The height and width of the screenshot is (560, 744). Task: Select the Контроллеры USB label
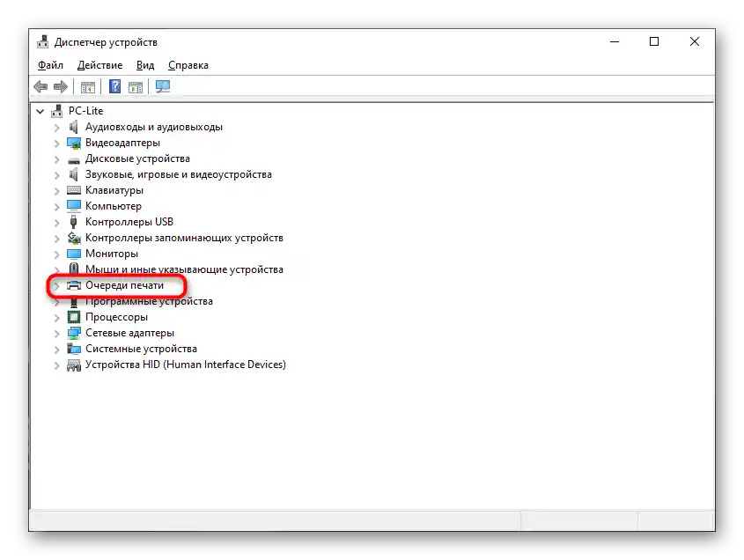coord(129,222)
